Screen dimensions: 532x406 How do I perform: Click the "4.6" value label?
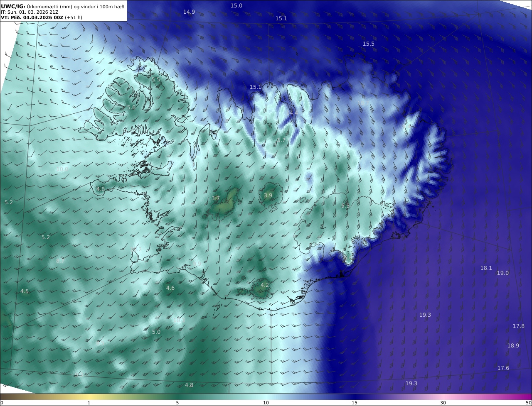170,288
